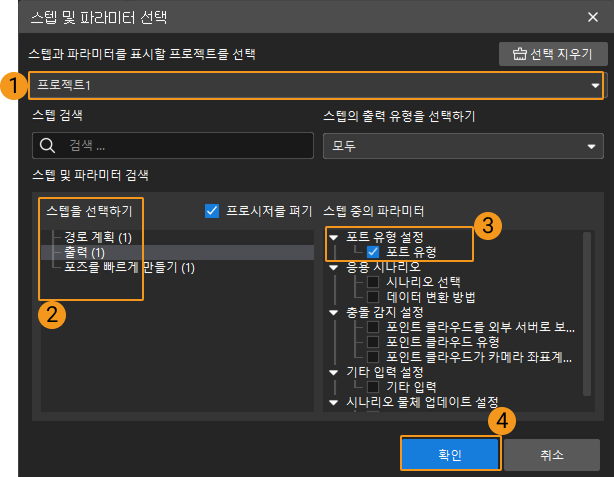Click the 스텝 및 파라미터 검색 label

90,175
